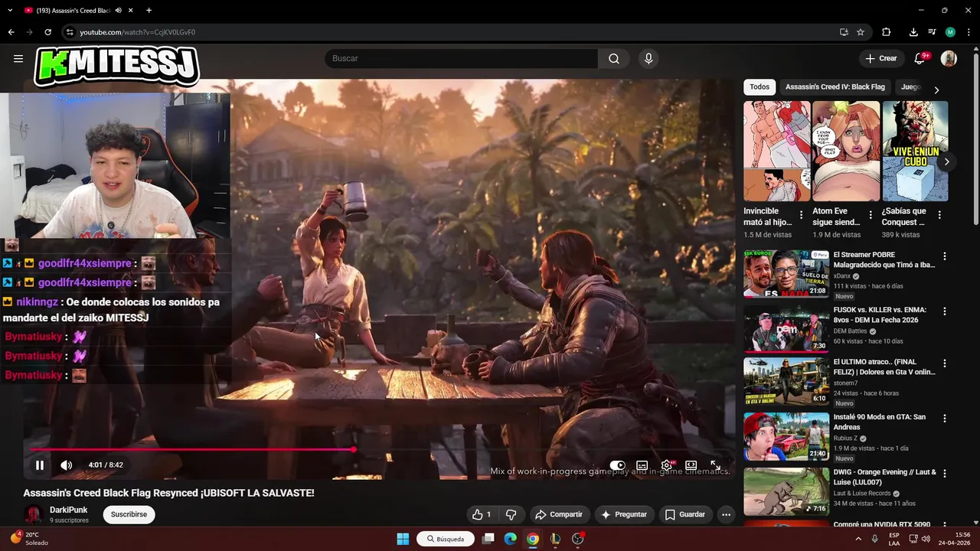Open the Chrome three-dot menu

[969, 32]
